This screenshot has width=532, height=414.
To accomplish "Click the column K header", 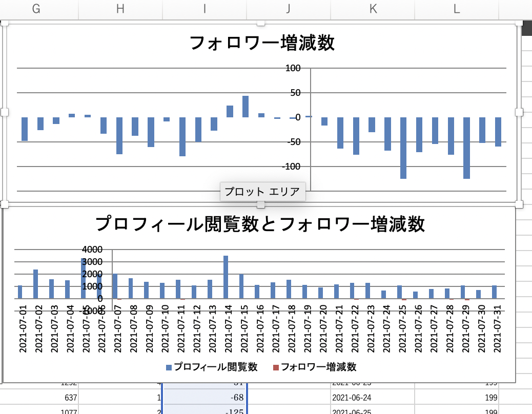I will [373, 9].
